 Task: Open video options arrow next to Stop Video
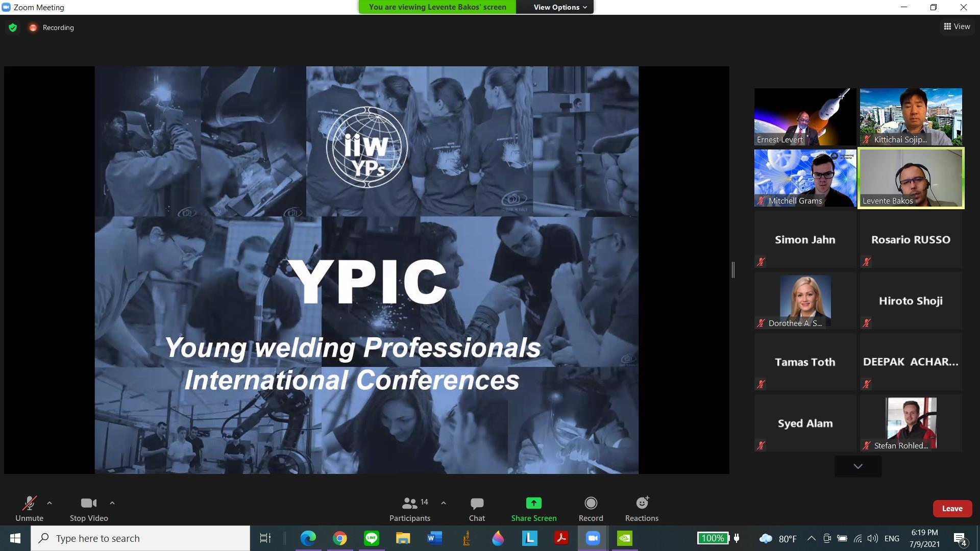tap(112, 503)
